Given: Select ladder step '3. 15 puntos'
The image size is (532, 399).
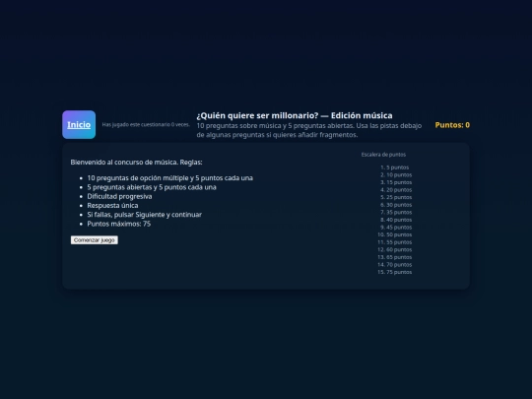Looking at the screenshot, I should pyautogui.click(x=396, y=182).
